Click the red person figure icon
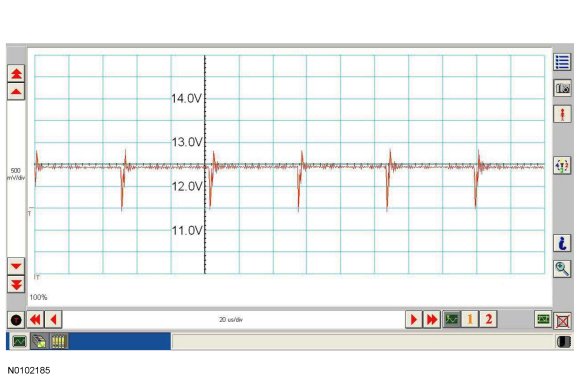 [562, 114]
